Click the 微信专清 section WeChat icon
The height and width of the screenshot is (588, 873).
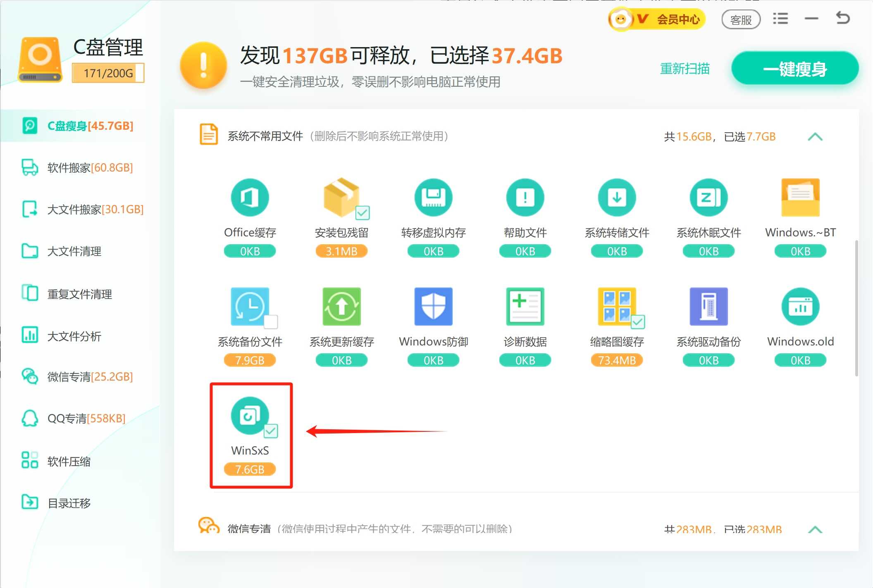point(209,526)
